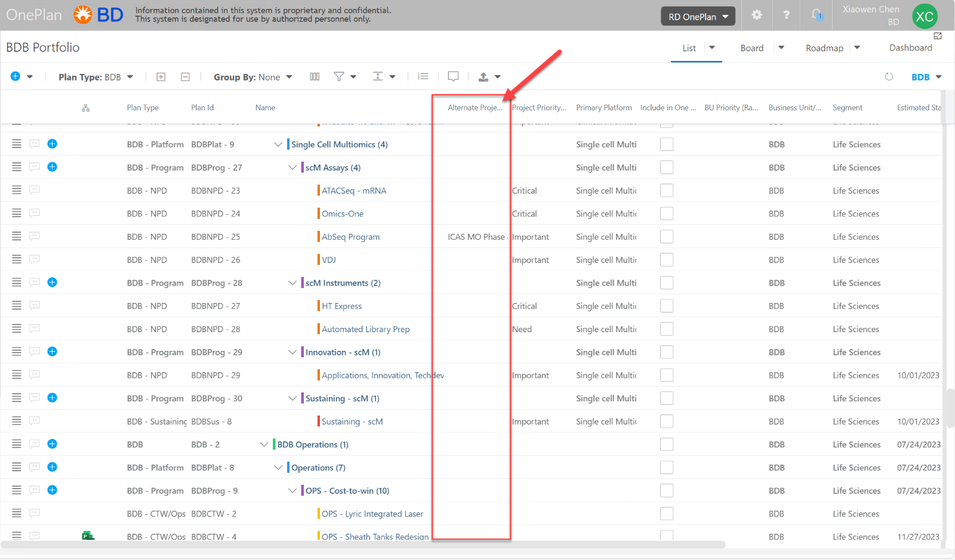Click the comments speech bubble toolbar icon
This screenshot has height=560, width=955.
coord(453,76)
